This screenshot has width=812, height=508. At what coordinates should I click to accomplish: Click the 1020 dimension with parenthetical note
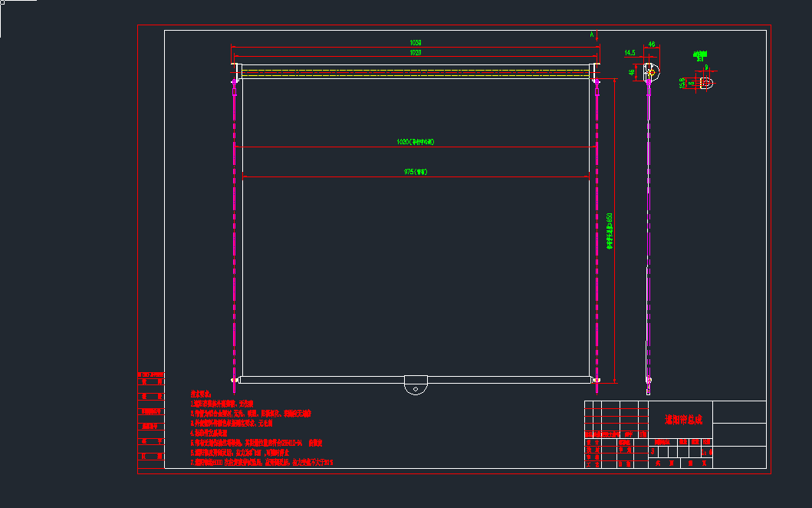pos(416,142)
